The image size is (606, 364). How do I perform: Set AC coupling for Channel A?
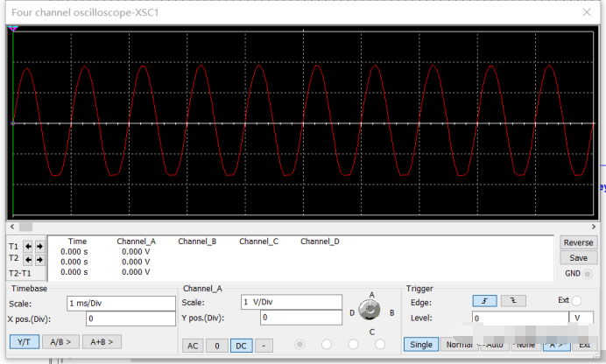tap(193, 346)
